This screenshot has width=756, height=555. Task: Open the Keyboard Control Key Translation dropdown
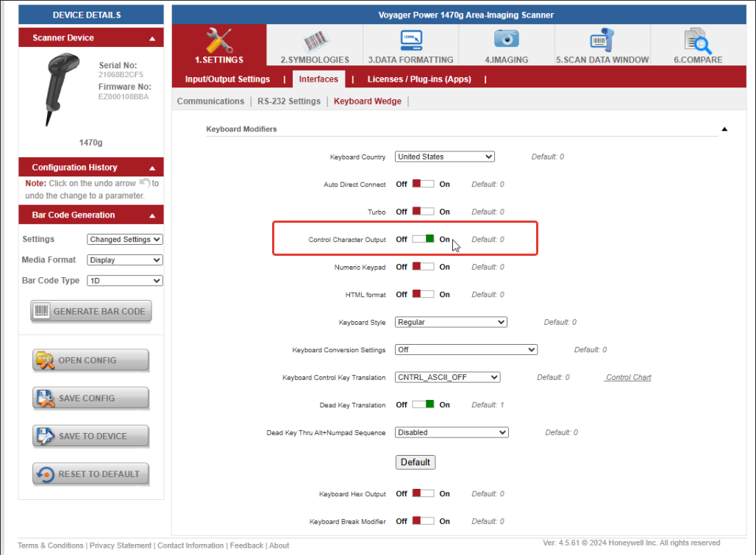click(447, 377)
